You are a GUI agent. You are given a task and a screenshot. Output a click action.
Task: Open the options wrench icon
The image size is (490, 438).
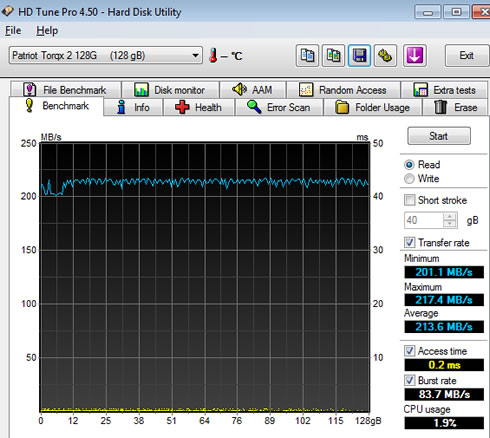pyautogui.click(x=385, y=55)
